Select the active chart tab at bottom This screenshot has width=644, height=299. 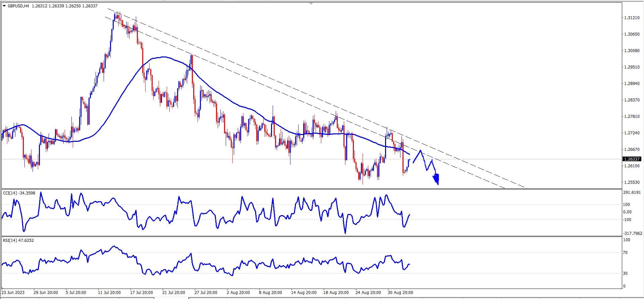pos(171,298)
